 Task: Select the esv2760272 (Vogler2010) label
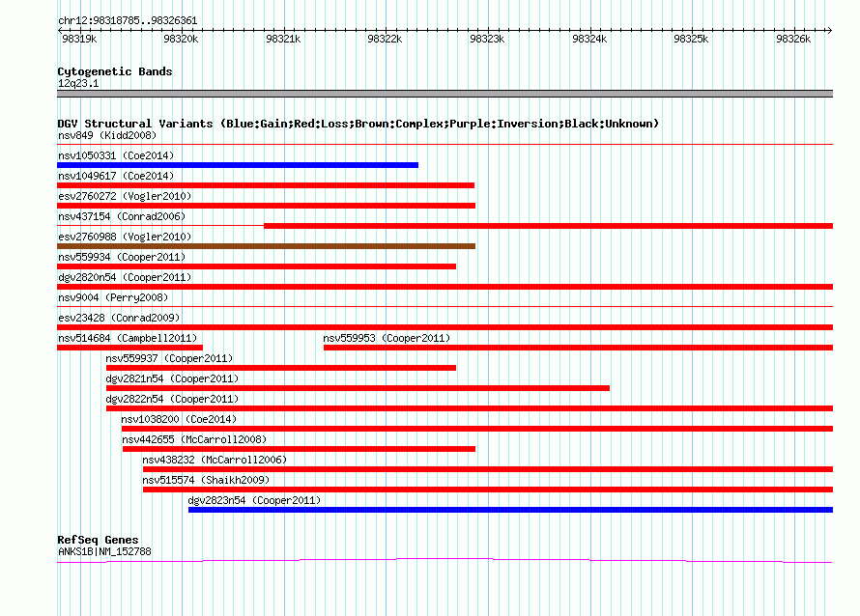click(125, 196)
